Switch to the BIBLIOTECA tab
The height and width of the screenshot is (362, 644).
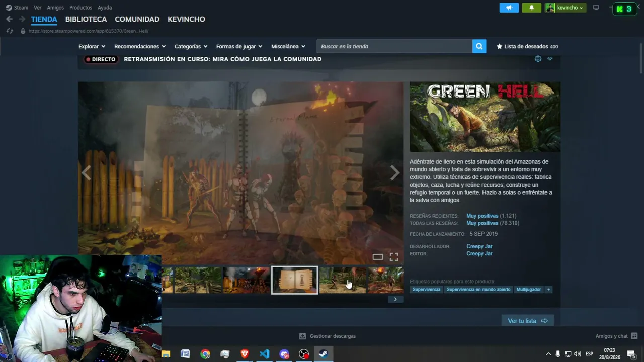(86, 19)
